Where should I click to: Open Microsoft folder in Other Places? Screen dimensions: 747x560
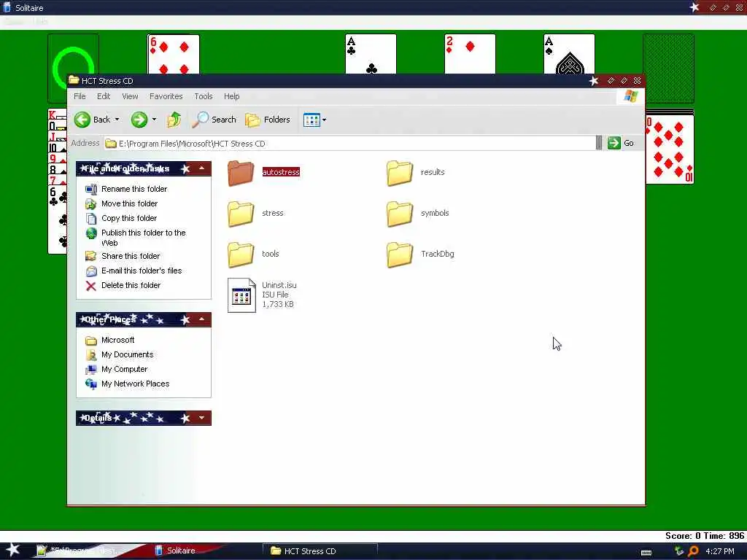[x=117, y=340]
